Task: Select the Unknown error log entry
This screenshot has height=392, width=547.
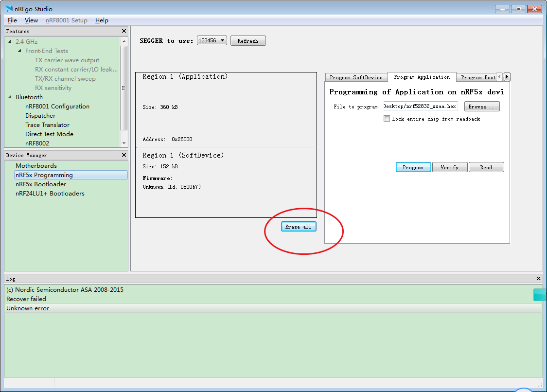Action: point(273,308)
